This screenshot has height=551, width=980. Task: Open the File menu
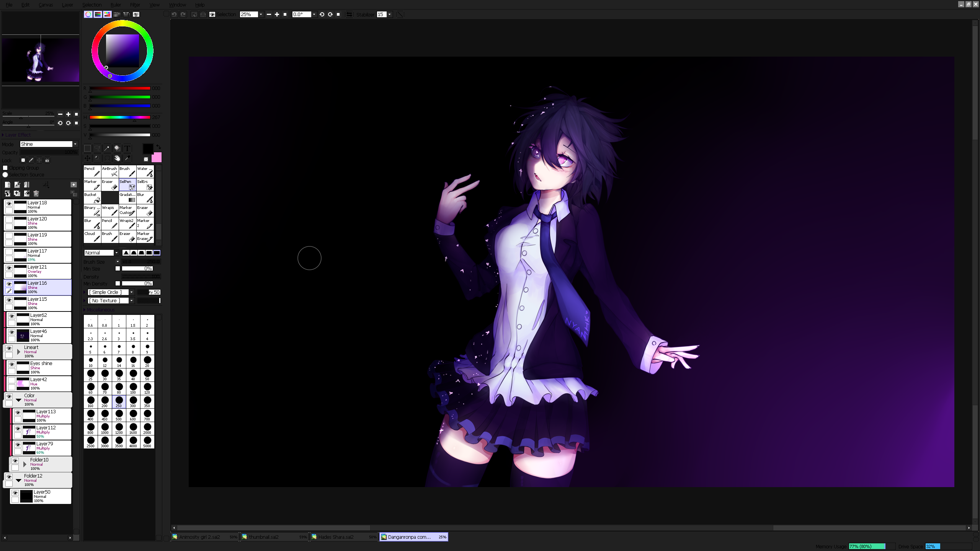(9, 5)
